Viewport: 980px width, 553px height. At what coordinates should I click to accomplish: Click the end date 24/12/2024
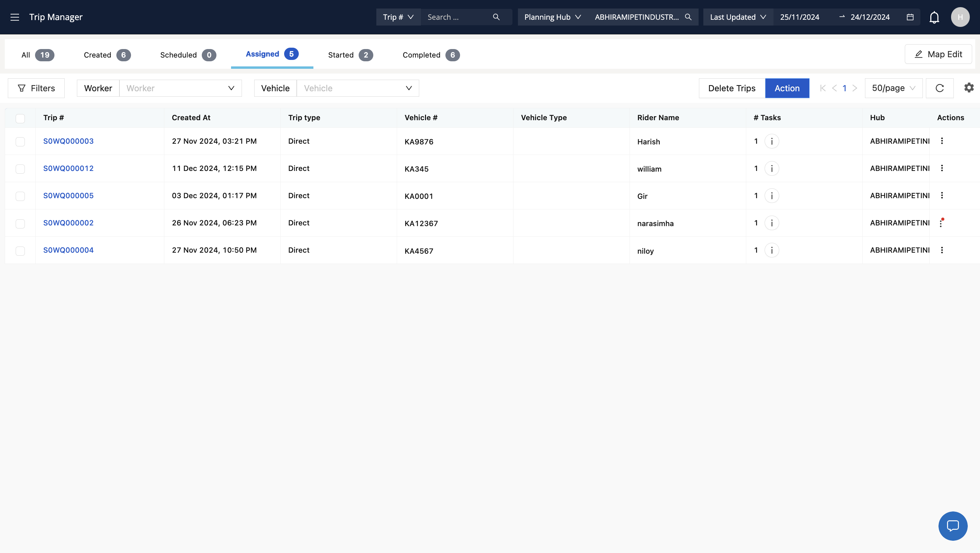(x=870, y=17)
